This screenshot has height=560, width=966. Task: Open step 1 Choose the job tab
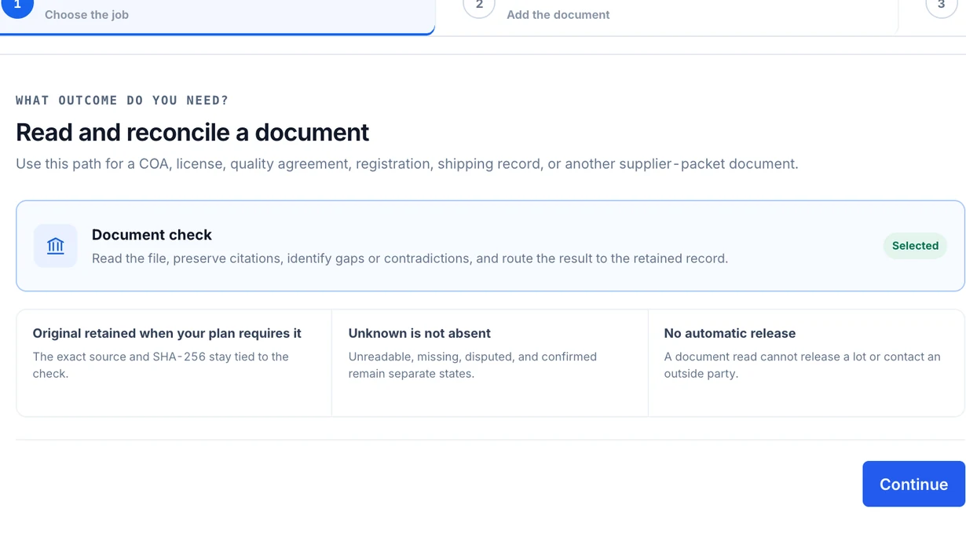217,16
